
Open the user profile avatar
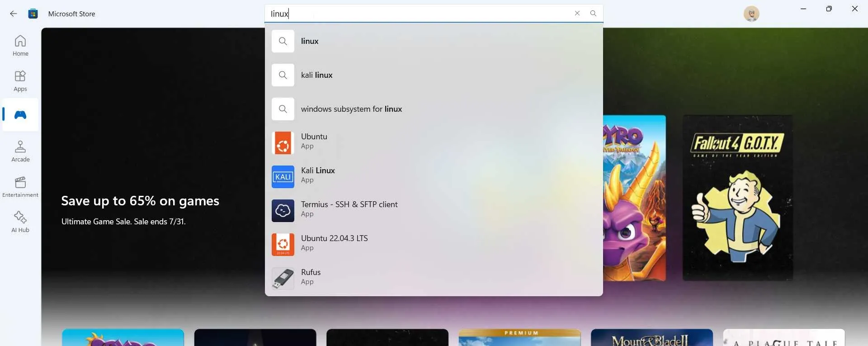[x=751, y=14]
